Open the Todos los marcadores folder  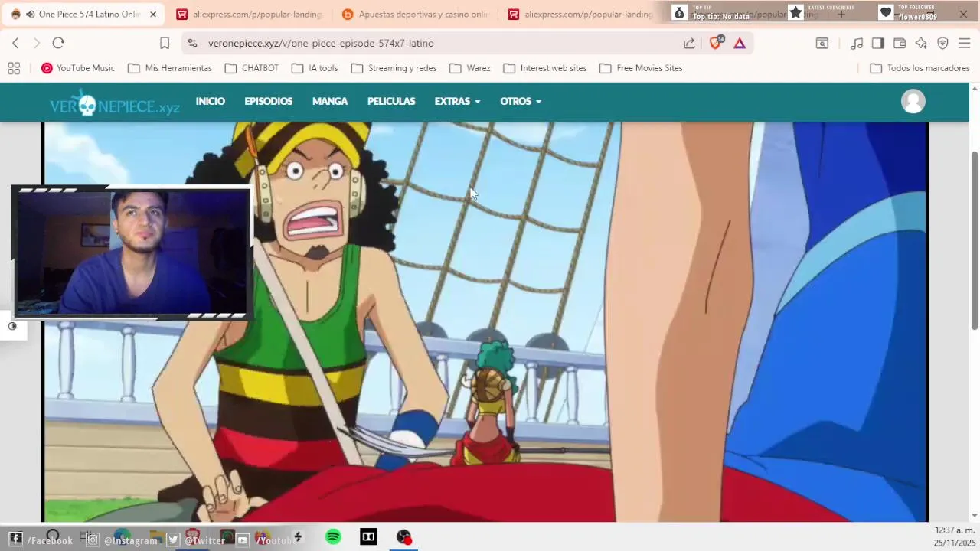pyautogui.click(x=920, y=68)
